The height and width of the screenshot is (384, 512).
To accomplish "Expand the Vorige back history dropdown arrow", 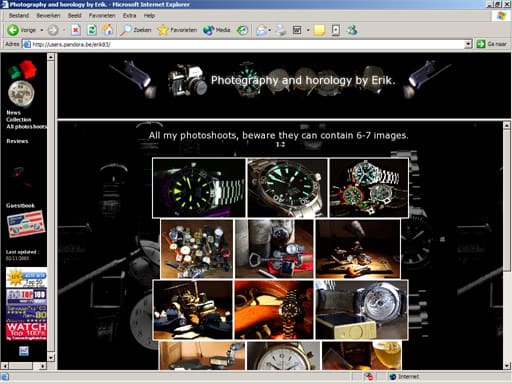I will tap(42, 30).
